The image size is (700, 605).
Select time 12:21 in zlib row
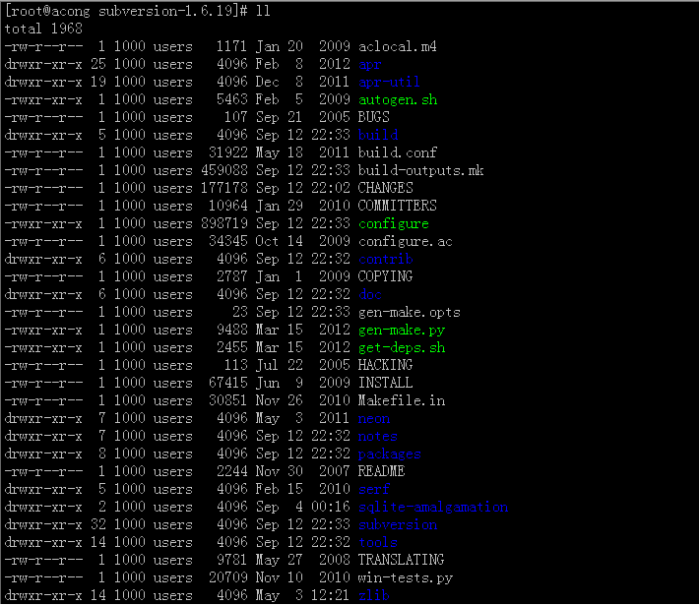(331, 595)
